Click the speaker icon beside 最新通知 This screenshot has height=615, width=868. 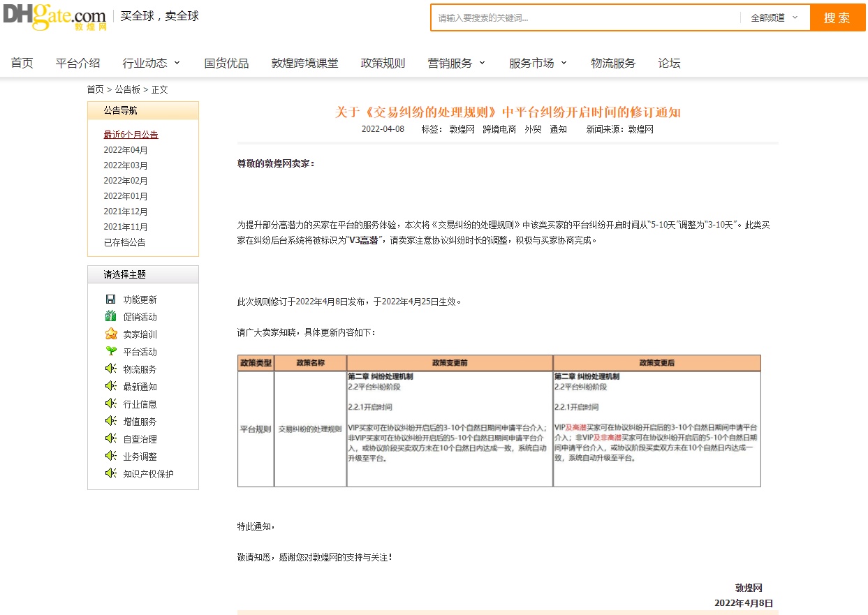pos(110,386)
